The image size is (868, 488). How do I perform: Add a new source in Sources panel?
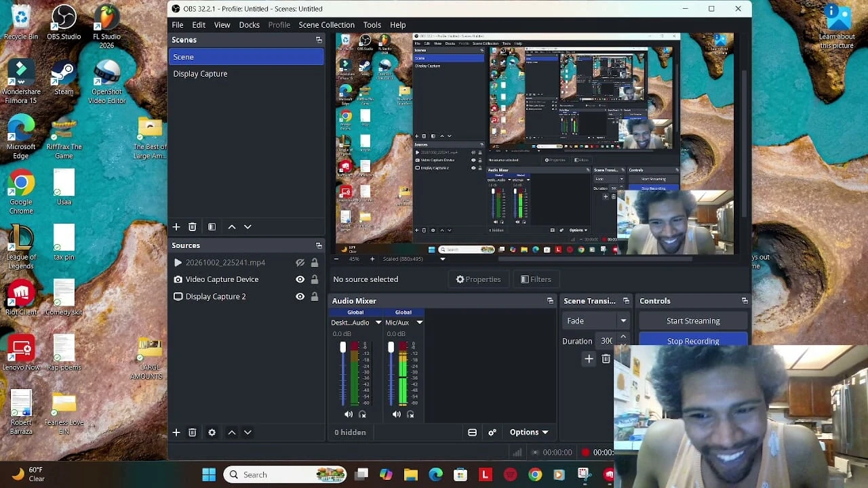pyautogui.click(x=176, y=432)
